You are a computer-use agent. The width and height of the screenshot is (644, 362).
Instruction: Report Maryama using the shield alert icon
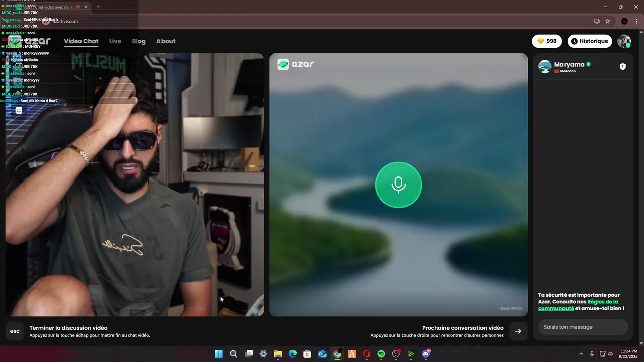click(x=623, y=67)
